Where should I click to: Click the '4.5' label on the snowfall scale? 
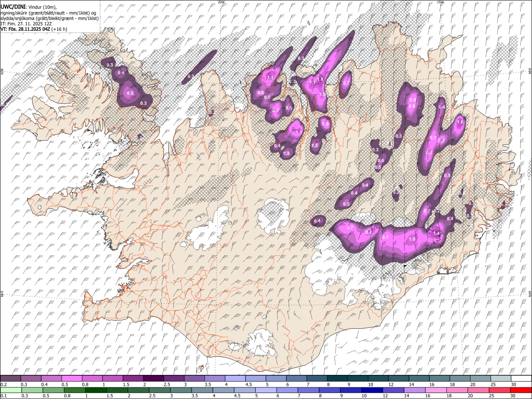[x=249, y=384]
